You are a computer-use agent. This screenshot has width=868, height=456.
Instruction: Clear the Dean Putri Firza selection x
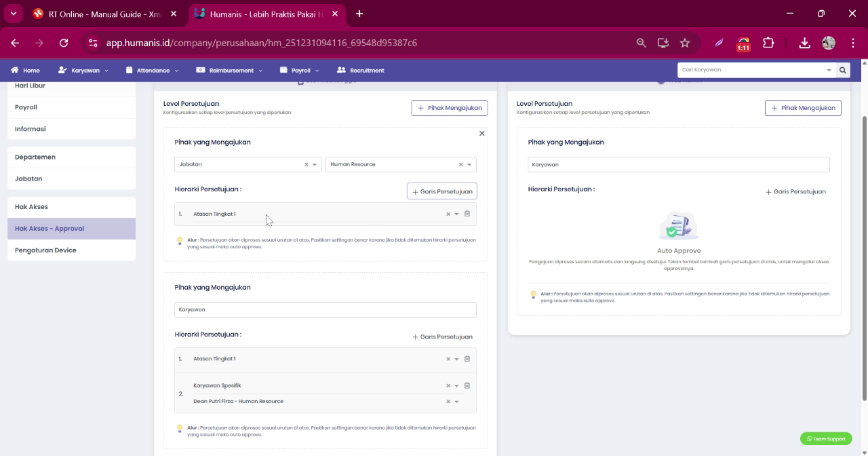click(x=448, y=401)
